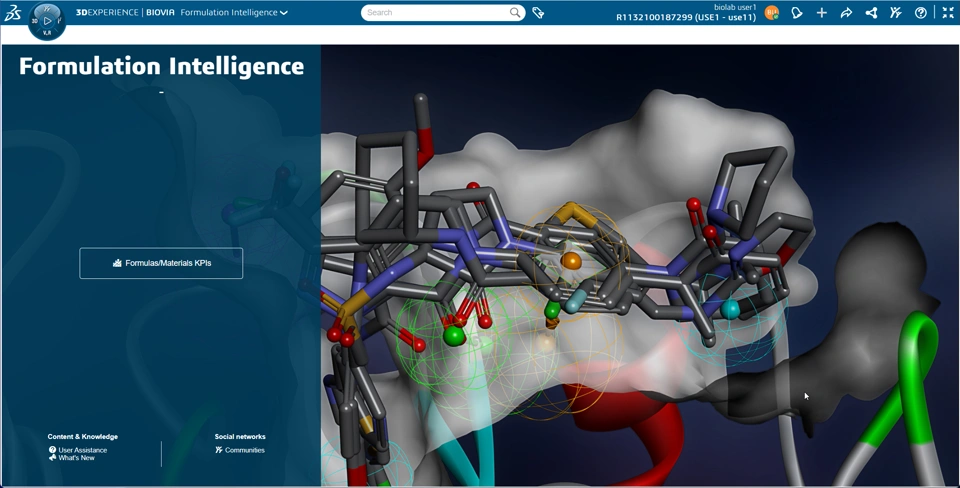The width and height of the screenshot is (960, 488).
Task: Open the tag icon beside search
Action: 538,12
